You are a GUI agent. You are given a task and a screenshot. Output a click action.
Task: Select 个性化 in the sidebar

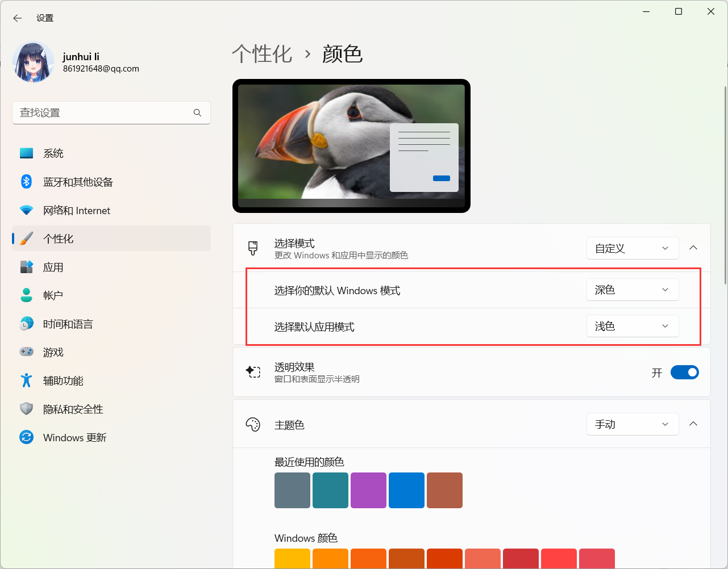click(111, 239)
